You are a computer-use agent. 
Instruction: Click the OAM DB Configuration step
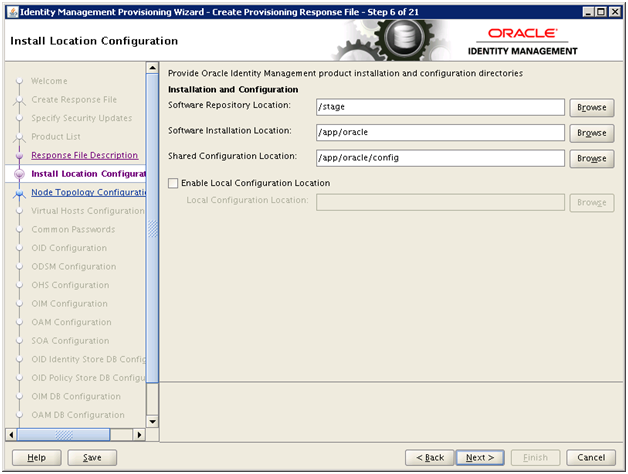[78, 415]
